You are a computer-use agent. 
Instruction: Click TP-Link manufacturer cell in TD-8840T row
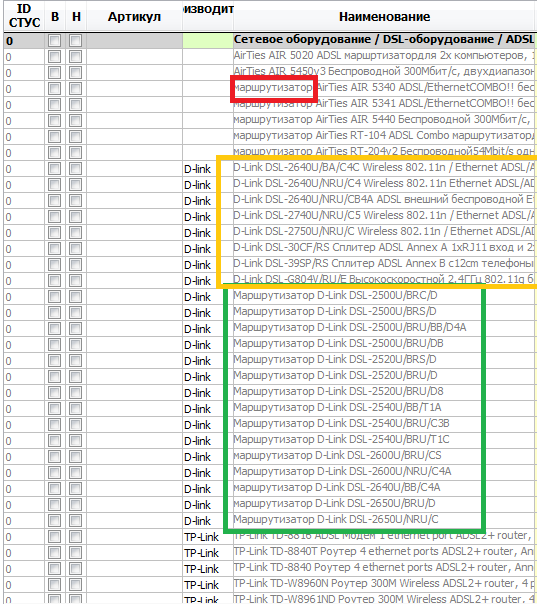(x=208, y=552)
